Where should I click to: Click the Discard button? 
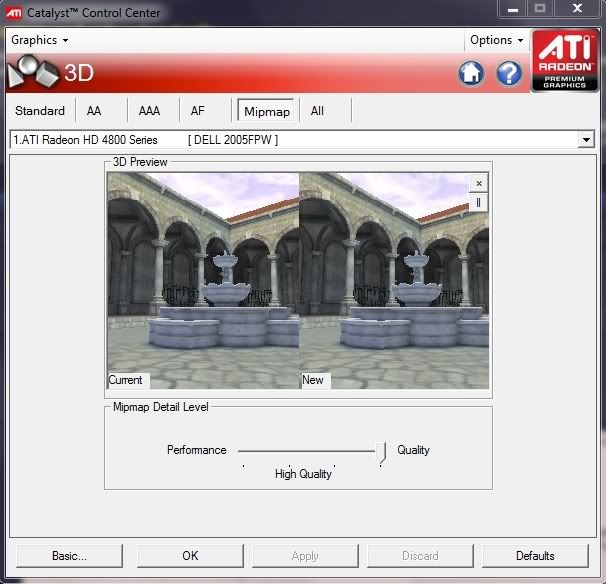coord(420,556)
